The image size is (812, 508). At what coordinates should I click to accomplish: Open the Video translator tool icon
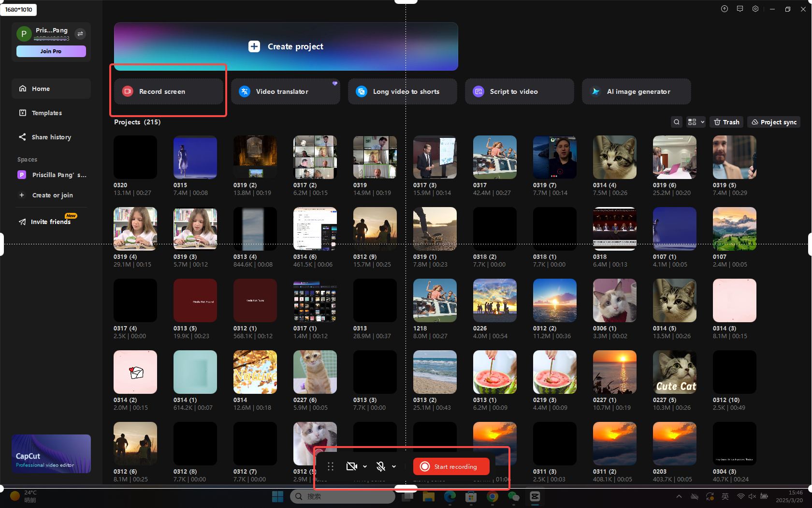pos(245,91)
